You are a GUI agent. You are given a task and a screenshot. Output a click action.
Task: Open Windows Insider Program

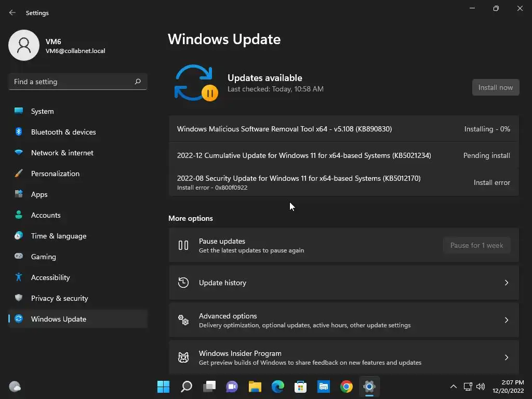coord(344,357)
